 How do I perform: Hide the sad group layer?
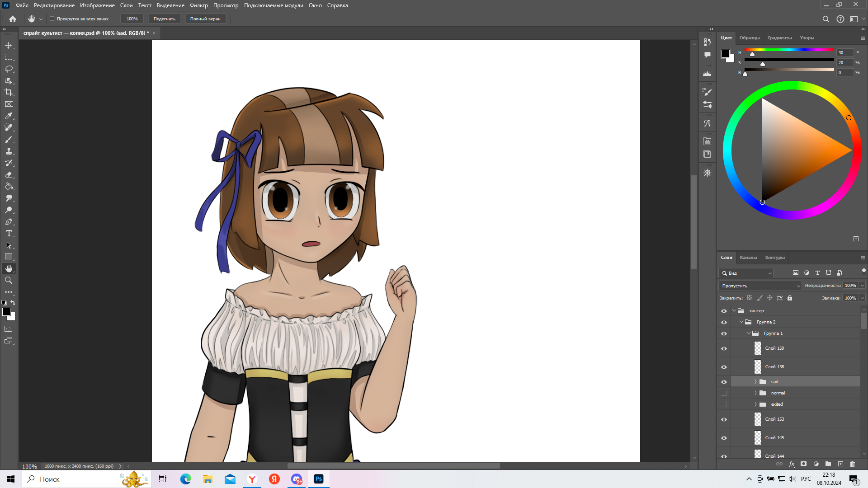pos(724,382)
